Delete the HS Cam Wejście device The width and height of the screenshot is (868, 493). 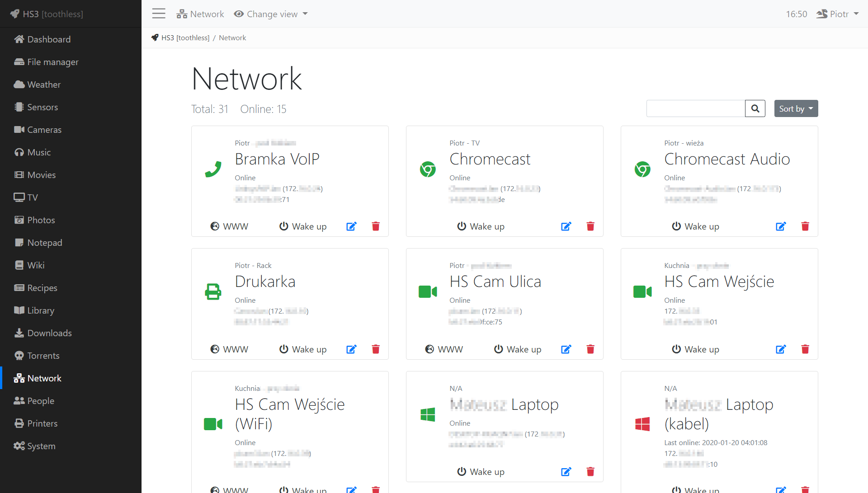click(805, 349)
